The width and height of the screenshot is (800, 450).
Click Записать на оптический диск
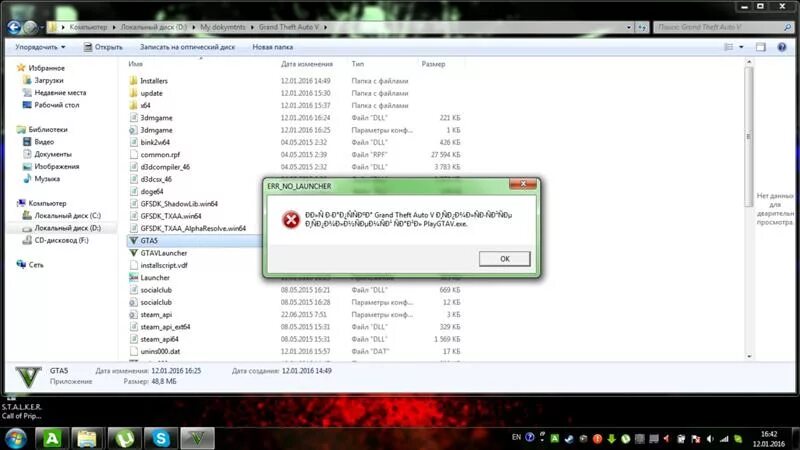[x=187, y=47]
